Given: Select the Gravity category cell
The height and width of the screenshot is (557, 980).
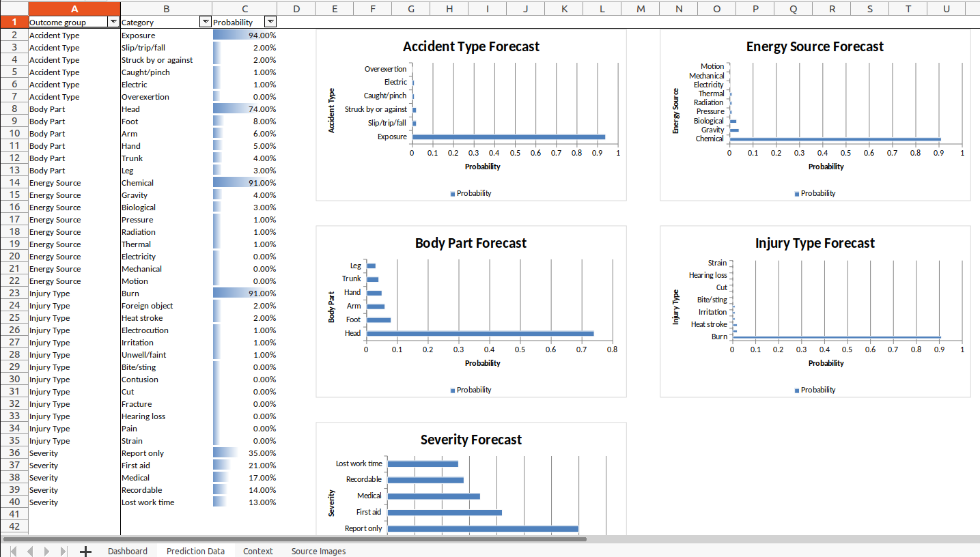Looking at the screenshot, I should pos(166,195).
